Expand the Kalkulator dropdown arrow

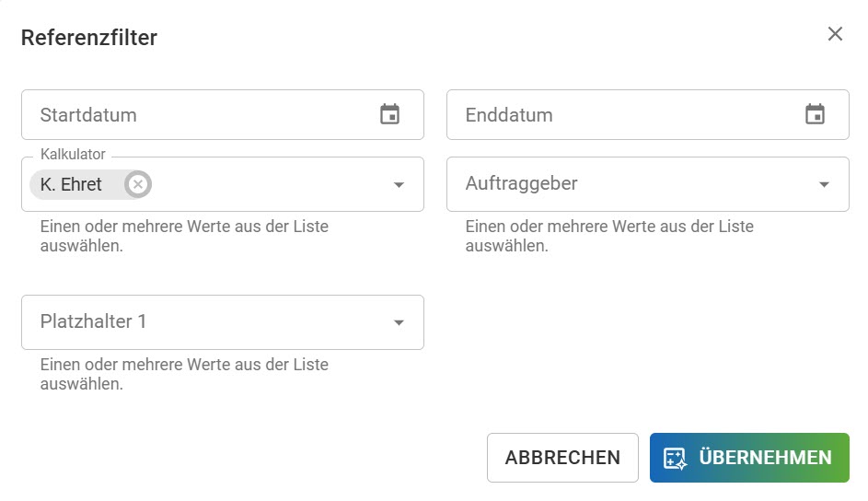pos(399,185)
